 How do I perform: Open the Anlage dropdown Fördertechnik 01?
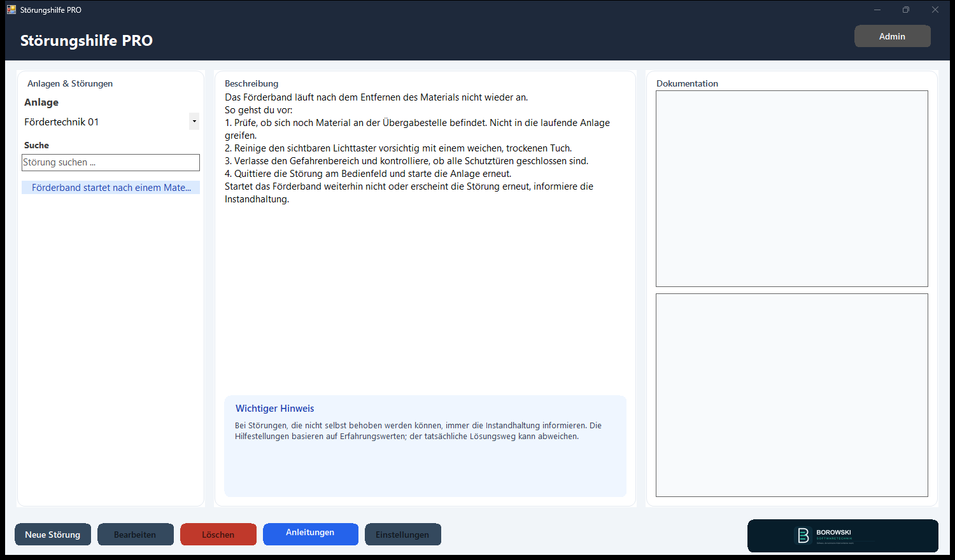[x=111, y=122]
